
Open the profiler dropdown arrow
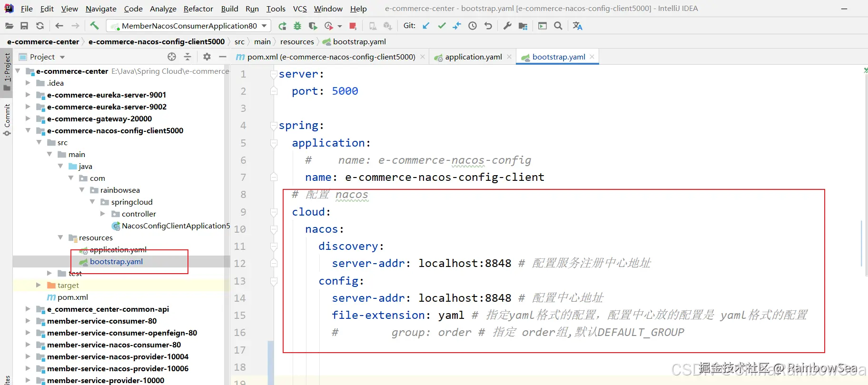tap(340, 26)
